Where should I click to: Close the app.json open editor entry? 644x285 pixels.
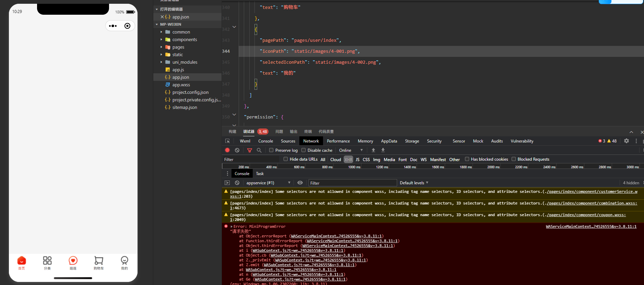tap(162, 17)
